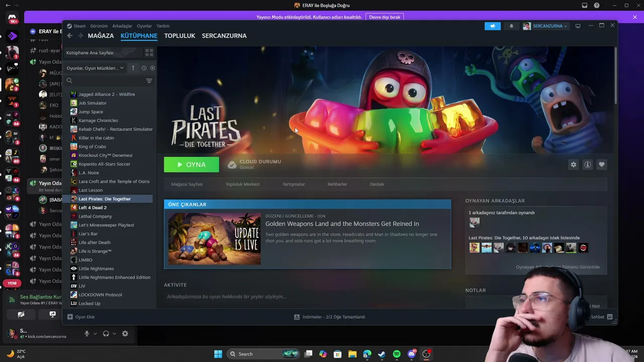Image resolution: width=644 pixels, height=362 pixels.
Task: Start the game with OYNA button
Action: pyautogui.click(x=191, y=164)
